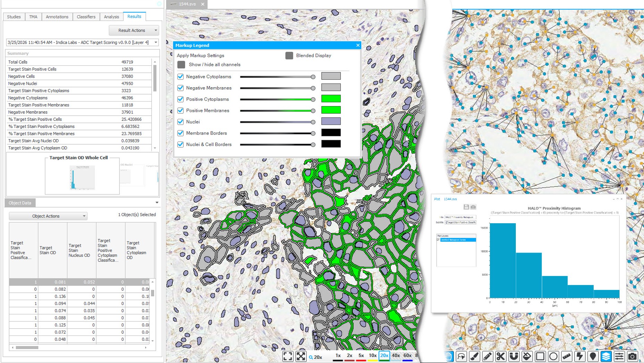Click Apply Markup Settings
This screenshot has height=363, width=644.
pos(200,56)
